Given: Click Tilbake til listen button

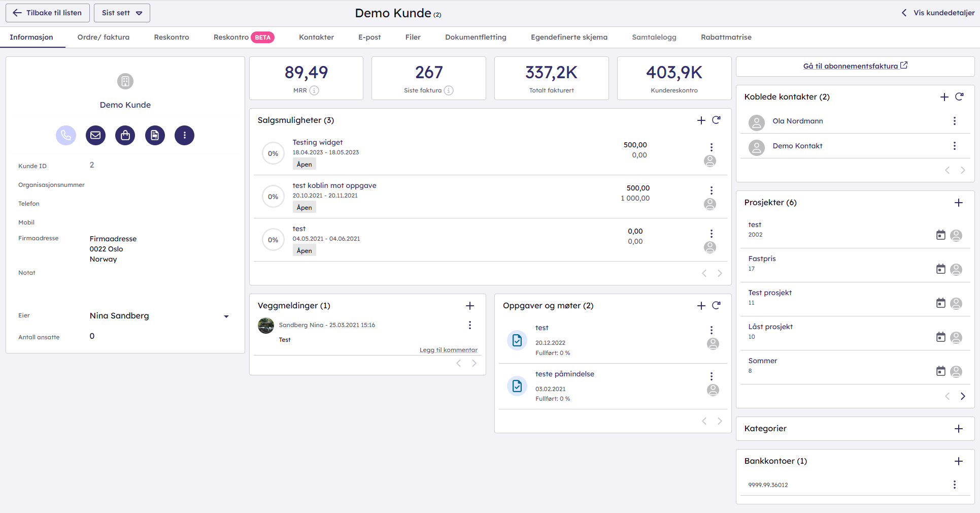Looking at the screenshot, I should click(x=48, y=13).
